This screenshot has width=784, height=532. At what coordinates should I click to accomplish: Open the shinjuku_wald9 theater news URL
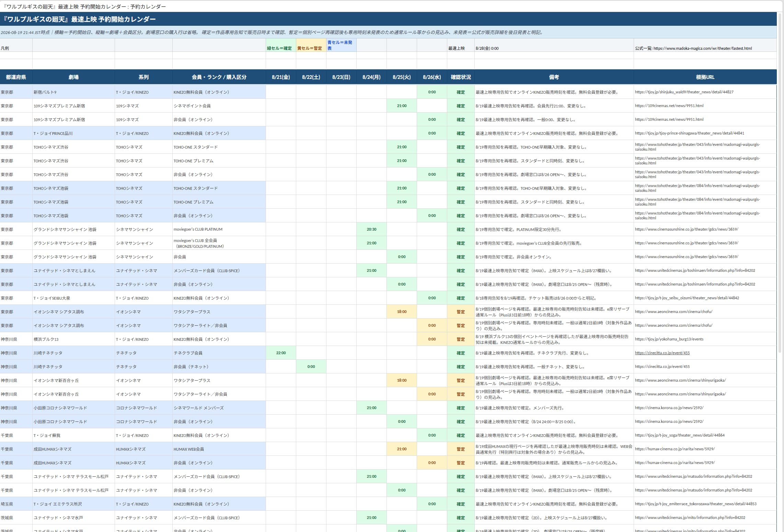tap(684, 92)
